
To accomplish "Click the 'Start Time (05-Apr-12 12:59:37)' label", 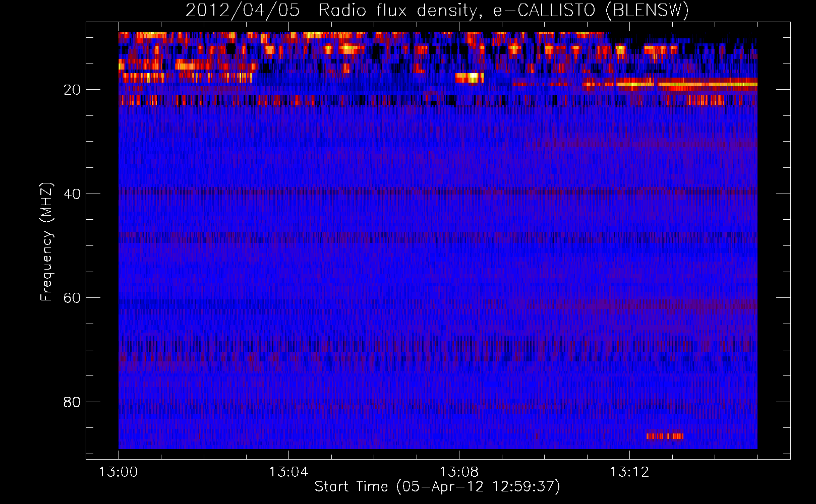I will 437,487.
